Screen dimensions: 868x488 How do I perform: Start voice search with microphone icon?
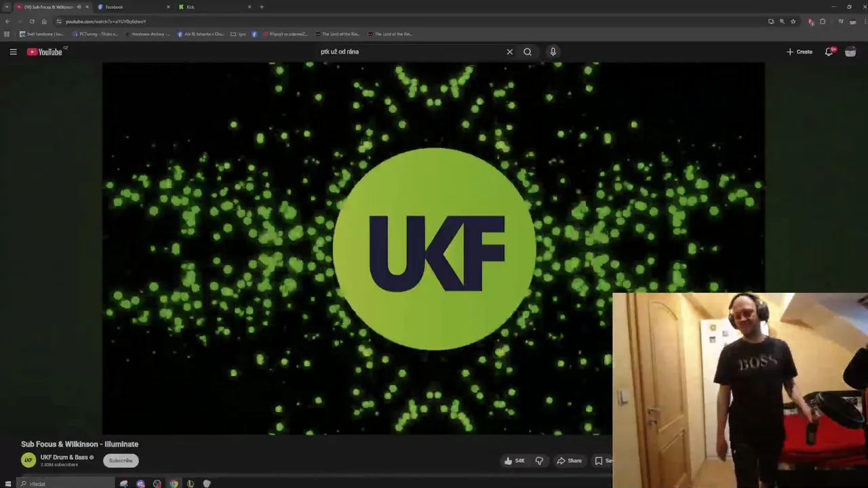553,52
